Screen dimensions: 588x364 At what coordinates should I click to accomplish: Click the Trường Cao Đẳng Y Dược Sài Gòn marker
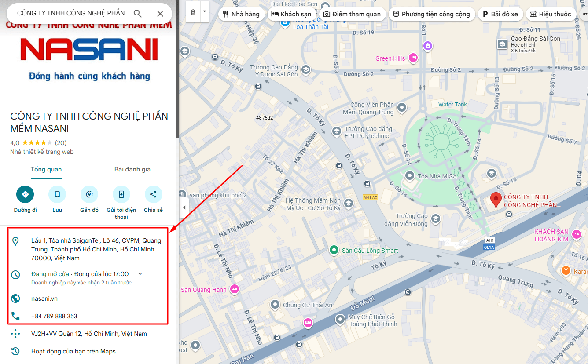coord(305,70)
